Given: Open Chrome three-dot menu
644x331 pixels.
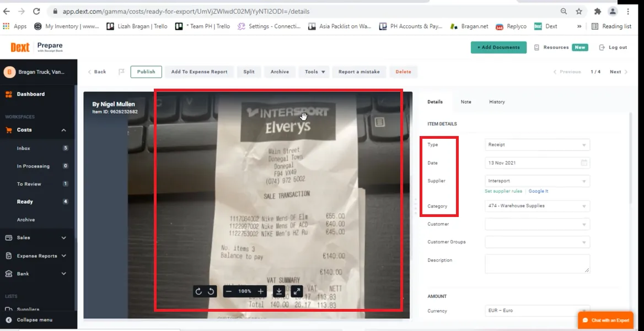Looking at the screenshot, I should point(628,12).
